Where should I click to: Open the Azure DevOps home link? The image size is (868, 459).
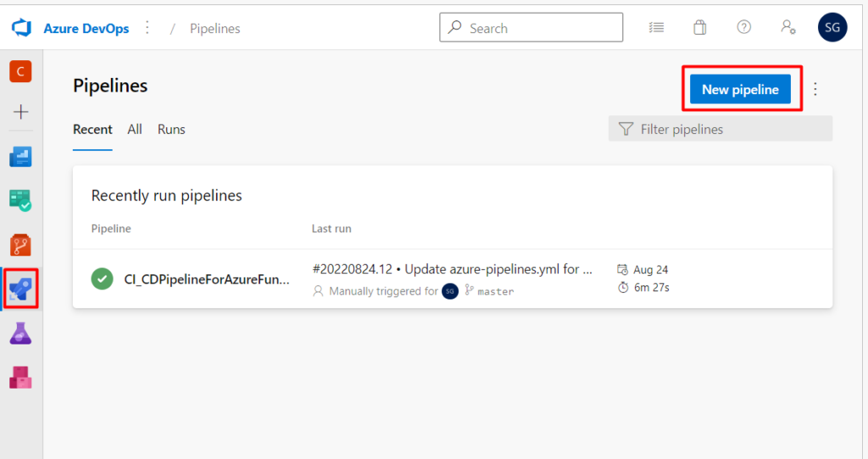coord(86,28)
